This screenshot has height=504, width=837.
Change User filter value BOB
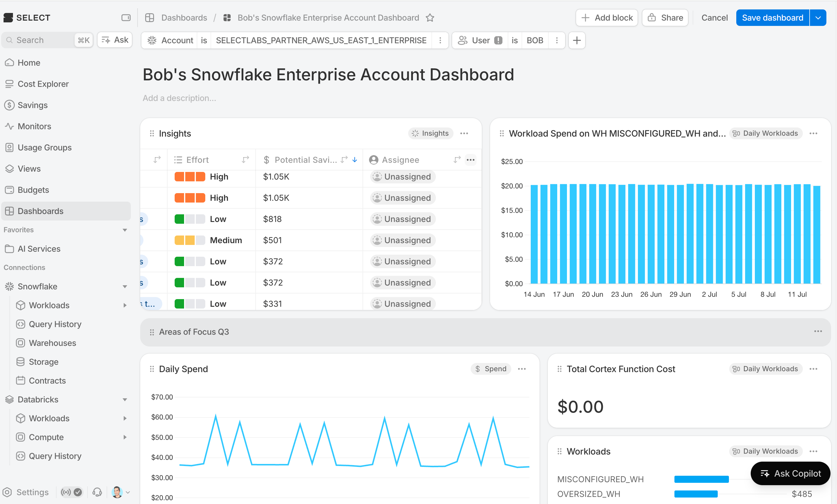click(535, 40)
